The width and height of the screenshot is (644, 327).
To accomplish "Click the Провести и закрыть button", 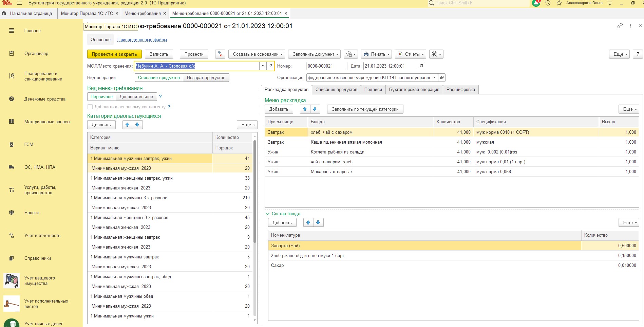I will coord(114,54).
